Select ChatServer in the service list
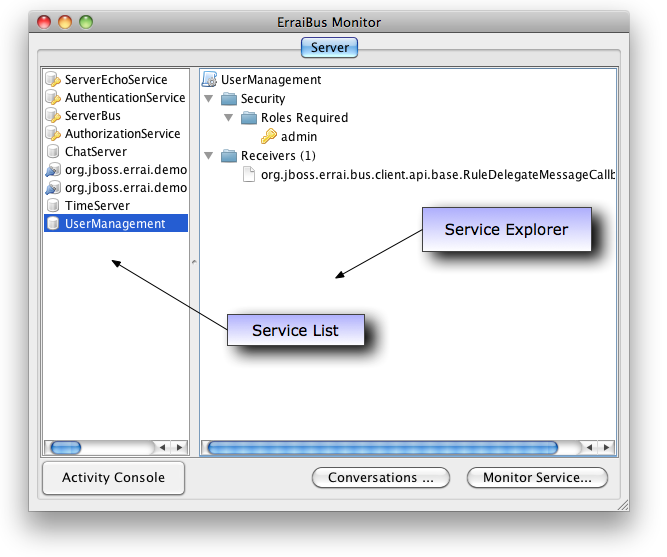The height and width of the screenshot is (557, 667). tap(116, 151)
